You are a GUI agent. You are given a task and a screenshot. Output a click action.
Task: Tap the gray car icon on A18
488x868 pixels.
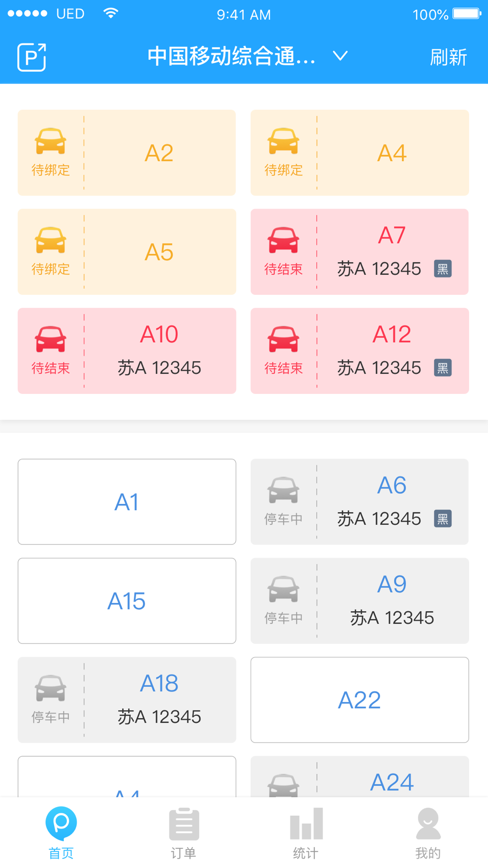pos(50,688)
